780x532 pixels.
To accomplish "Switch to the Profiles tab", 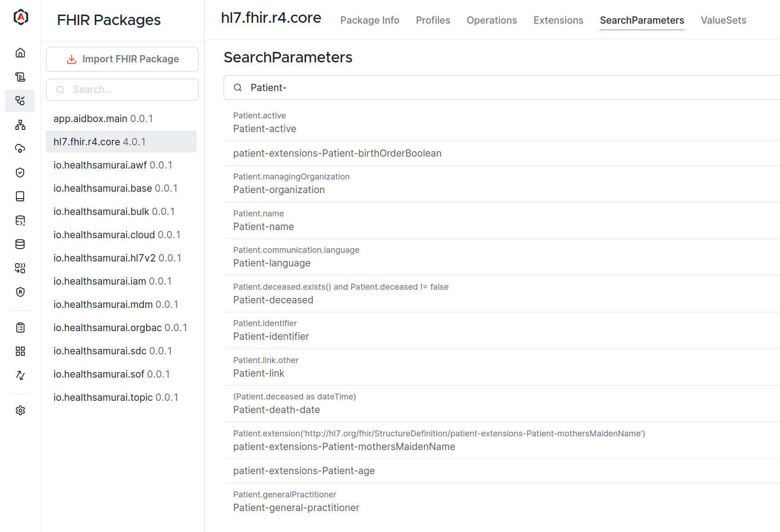I will 433,20.
